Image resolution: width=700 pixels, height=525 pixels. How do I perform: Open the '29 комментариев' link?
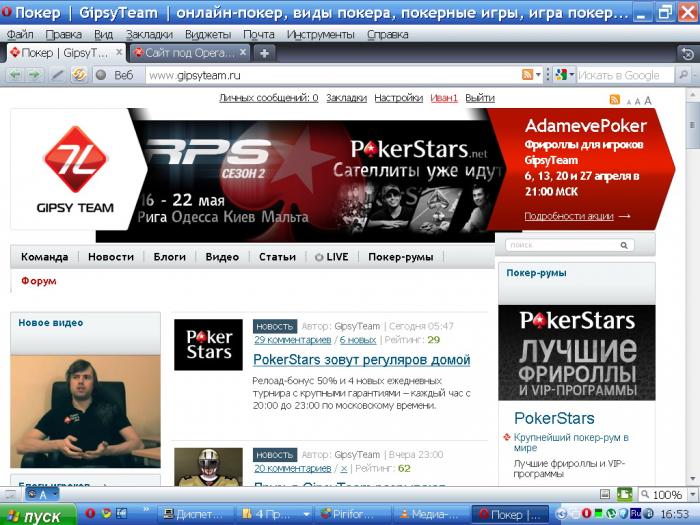[292, 340]
